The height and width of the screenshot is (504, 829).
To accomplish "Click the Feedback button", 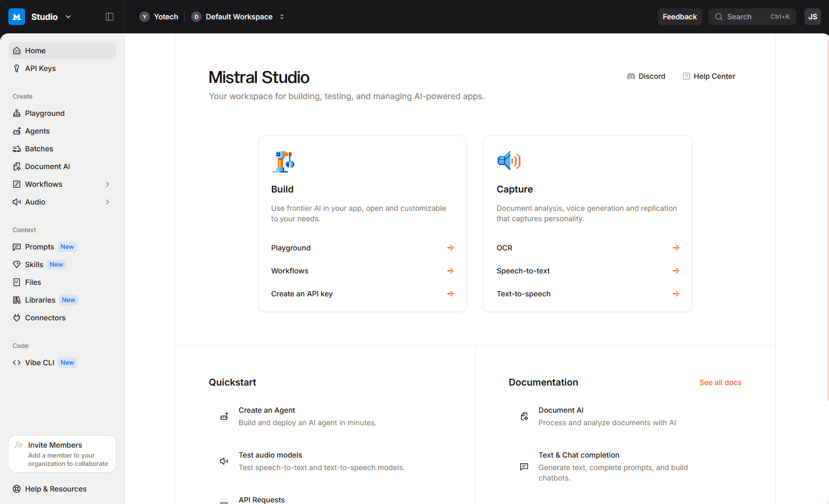I will [x=680, y=17].
